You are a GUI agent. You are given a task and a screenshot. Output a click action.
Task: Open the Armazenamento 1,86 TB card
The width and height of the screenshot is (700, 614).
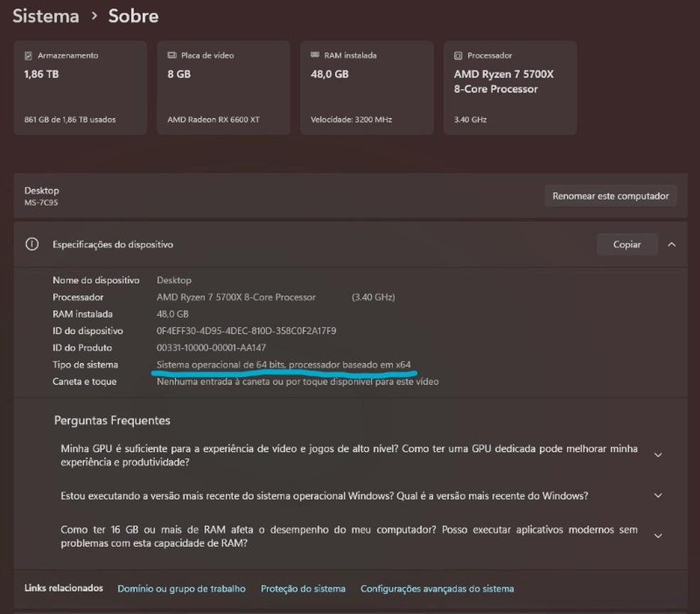pyautogui.click(x=80, y=88)
